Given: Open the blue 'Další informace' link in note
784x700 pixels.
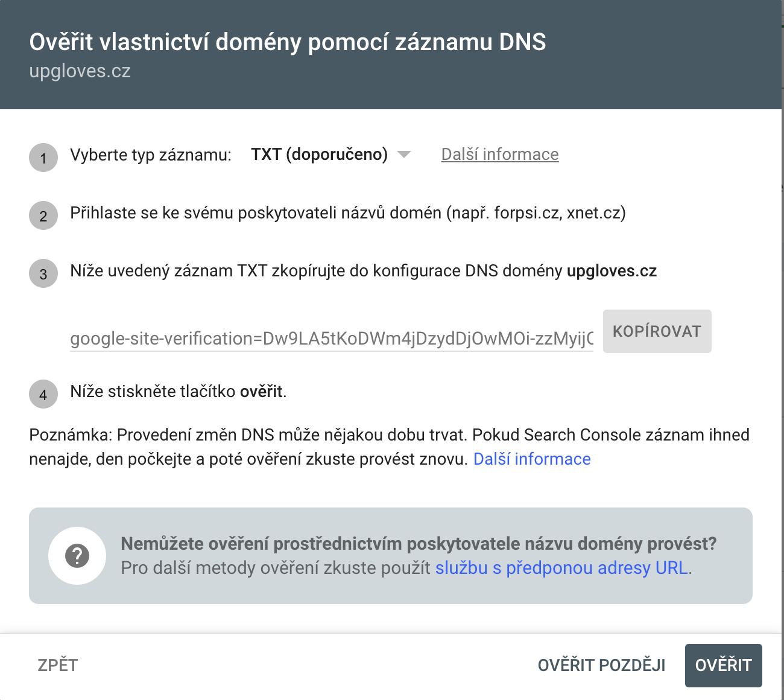Looking at the screenshot, I should tap(532, 459).
